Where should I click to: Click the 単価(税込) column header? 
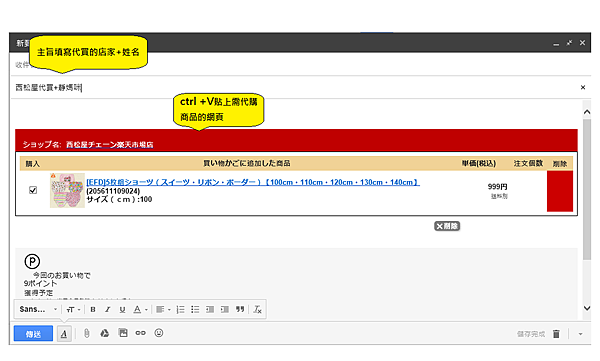pyautogui.click(x=479, y=163)
